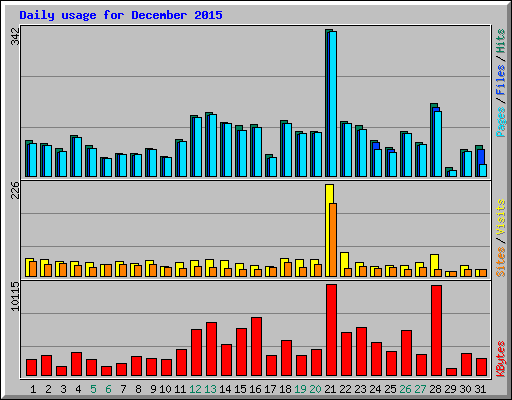Click the Hits legend label

(501, 41)
